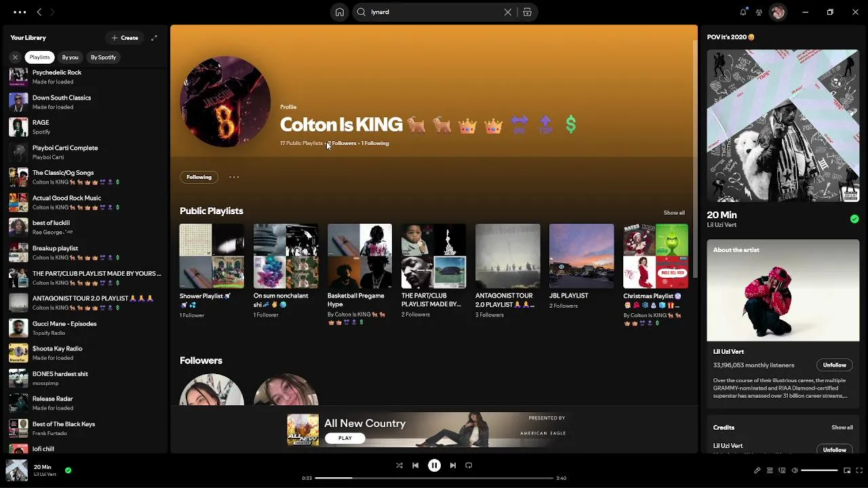Click the song progress bar
868x488 pixels.
[x=434, y=479]
